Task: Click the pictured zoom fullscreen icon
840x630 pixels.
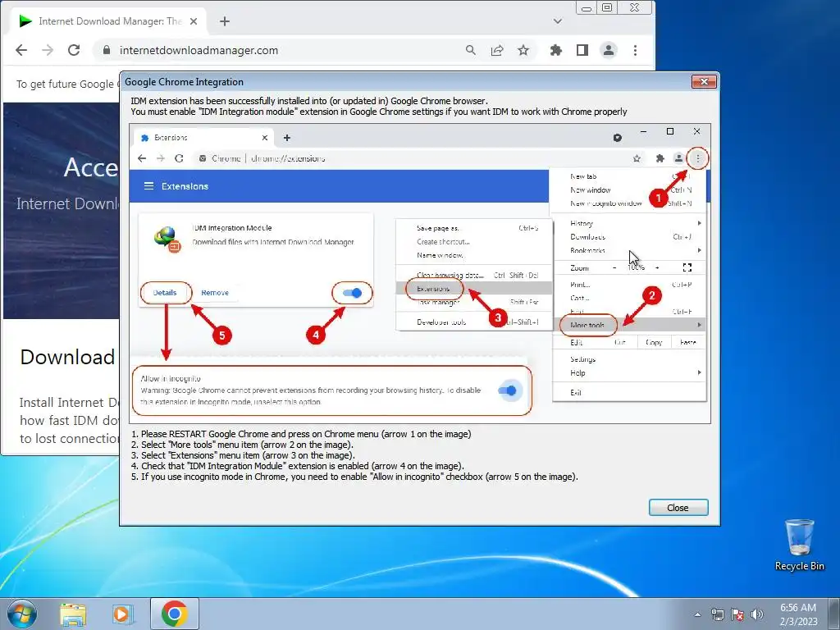Action: tap(687, 267)
